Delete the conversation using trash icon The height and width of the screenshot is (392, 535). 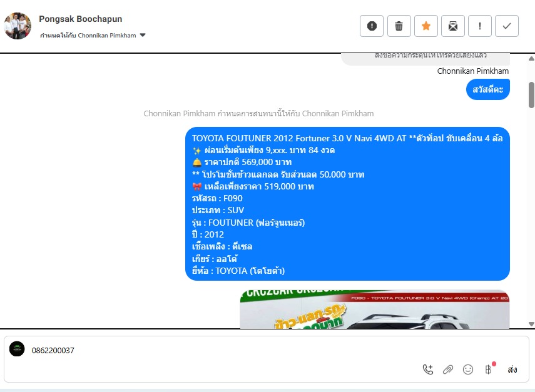click(399, 26)
